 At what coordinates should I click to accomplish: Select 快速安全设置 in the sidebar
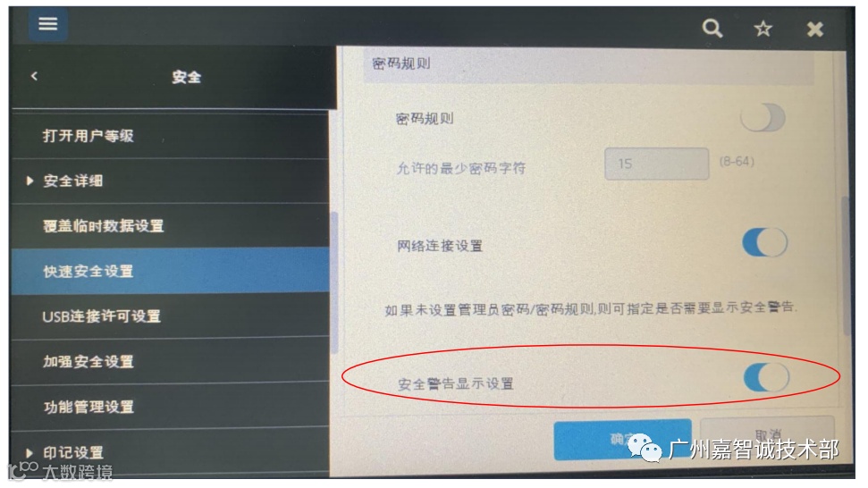coord(171,271)
